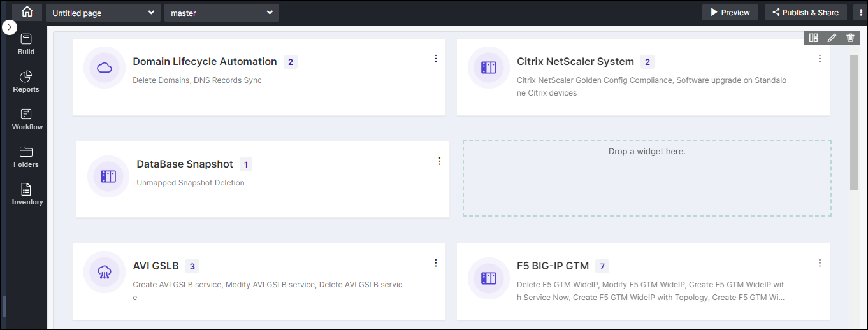Open the Inventory section
This screenshot has width=868, height=330.
pos(27,194)
